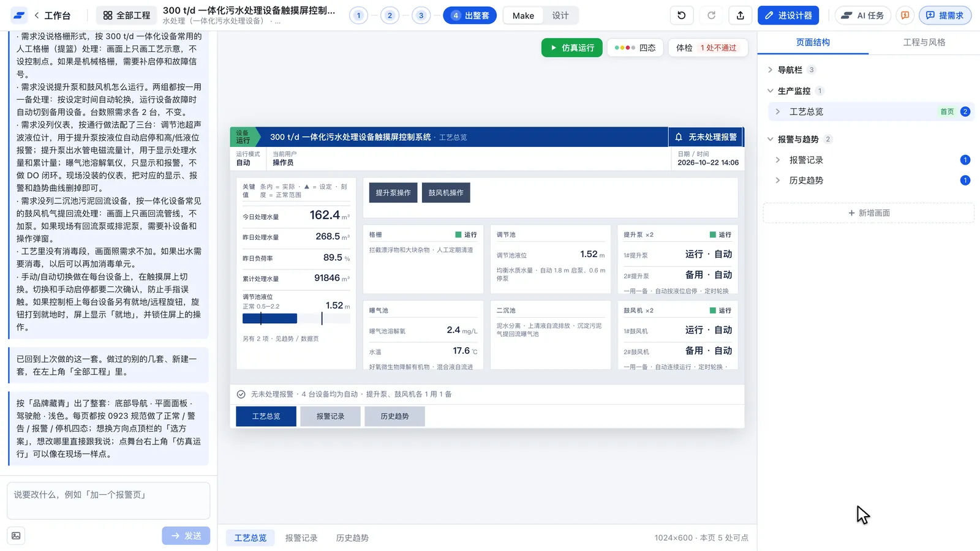Click the app logo icon
The image size is (980, 551).
pyautogui.click(x=19, y=15)
